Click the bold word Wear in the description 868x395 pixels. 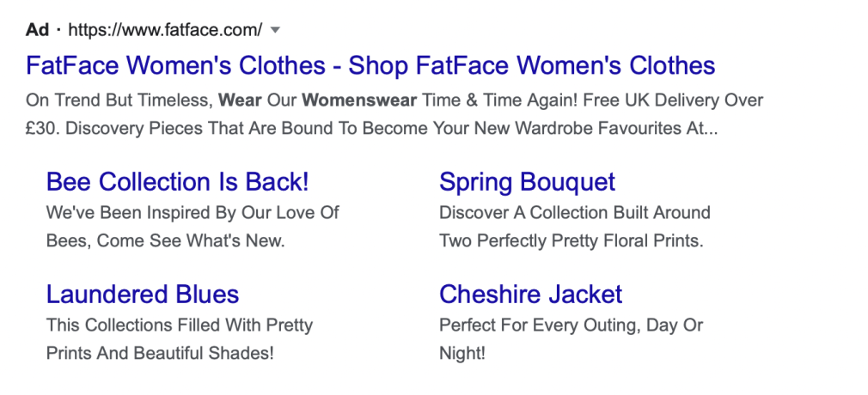point(240,100)
